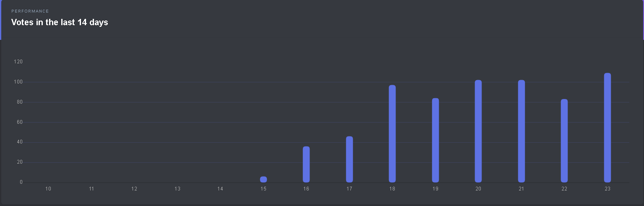Select the vote bar for day 20

(478, 131)
